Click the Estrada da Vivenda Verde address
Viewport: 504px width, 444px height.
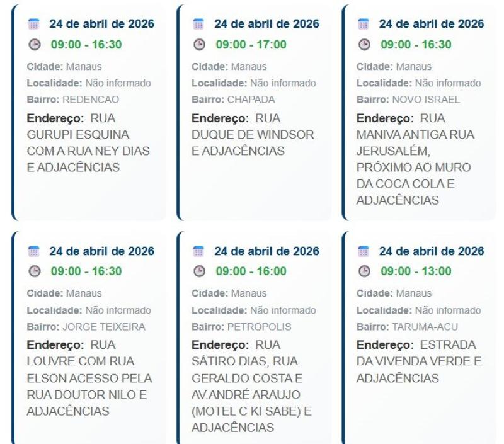point(418,362)
